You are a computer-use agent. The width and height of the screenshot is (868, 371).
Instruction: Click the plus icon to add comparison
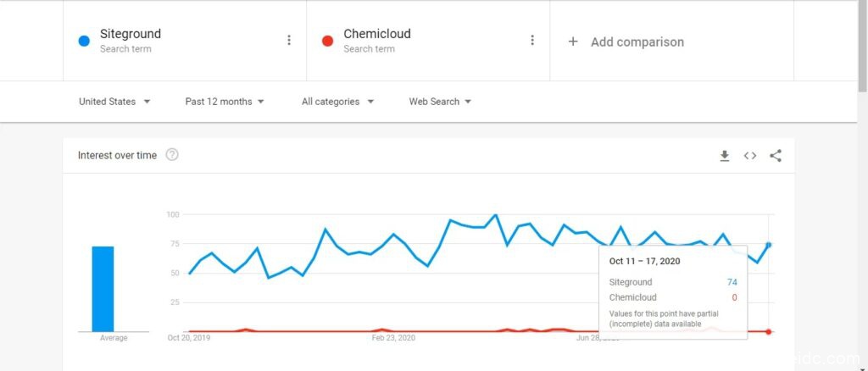click(573, 42)
